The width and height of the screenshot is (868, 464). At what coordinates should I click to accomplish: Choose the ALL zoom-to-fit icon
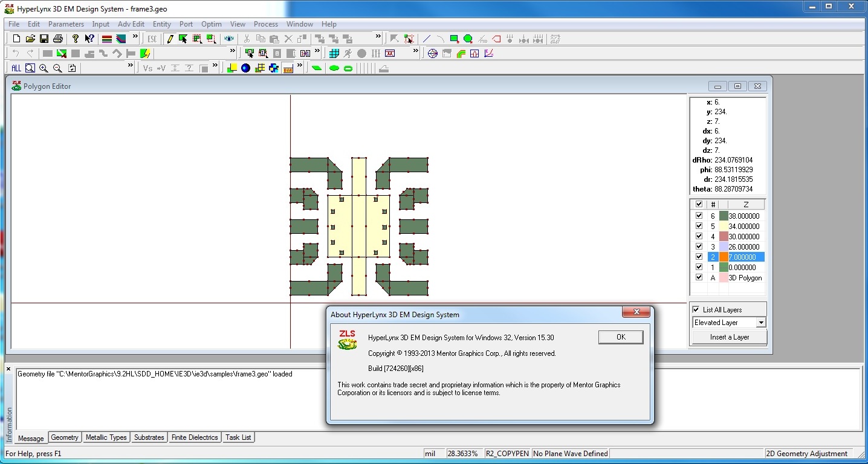click(x=16, y=68)
